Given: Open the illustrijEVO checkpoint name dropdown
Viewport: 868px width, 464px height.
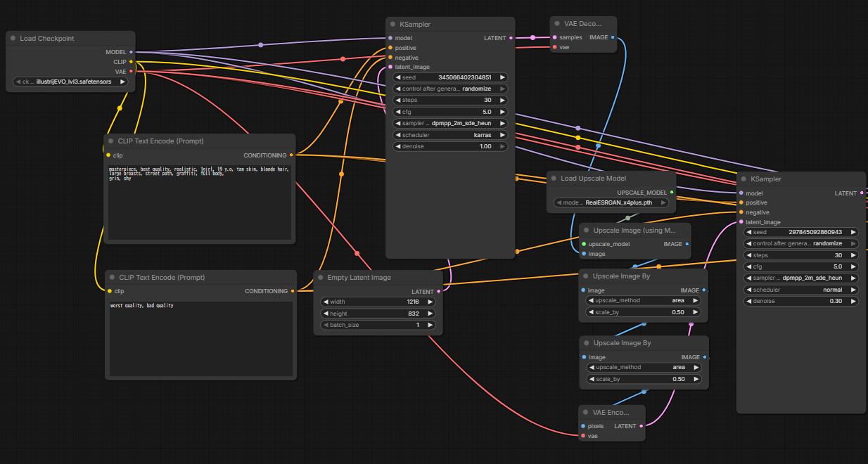Looking at the screenshot, I should coord(70,82).
